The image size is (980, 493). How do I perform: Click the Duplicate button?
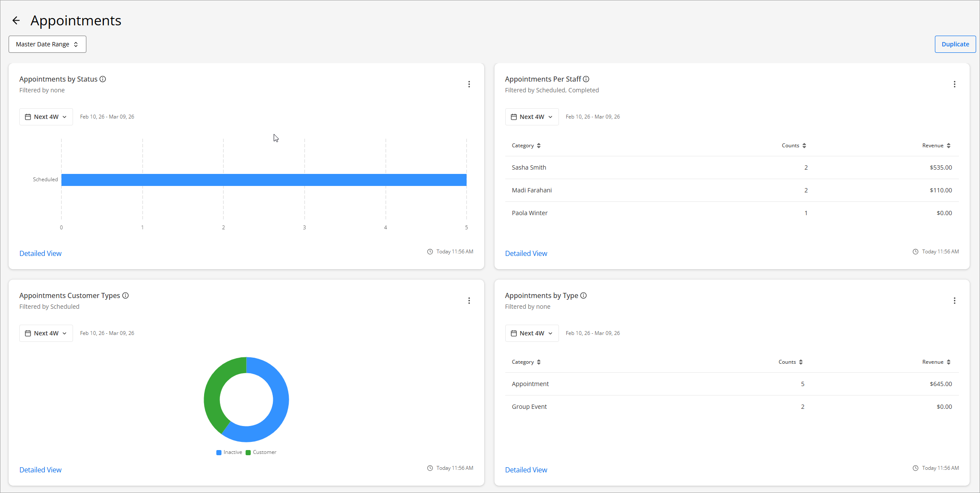point(955,44)
